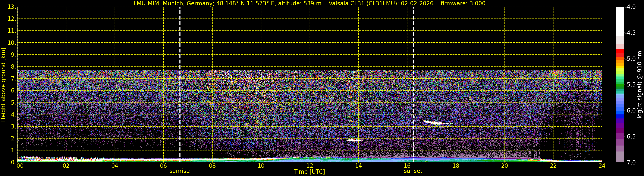This screenshot has height=176, width=644.
Task: Click the red segment of the colorbar
Action: pyautogui.click(x=620, y=52)
